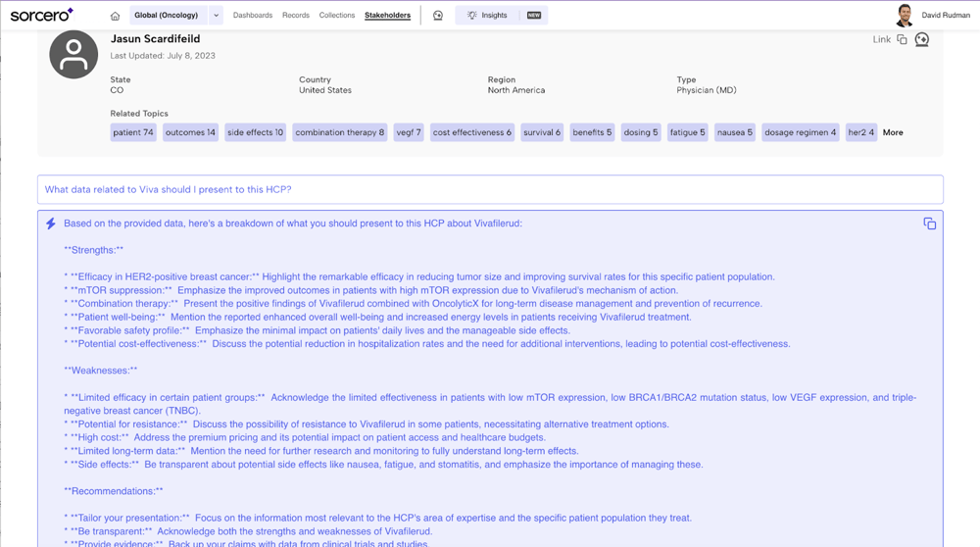Click 'Last Updated: July 8, 2023' text
This screenshot has height=547, width=980.
[x=163, y=56]
